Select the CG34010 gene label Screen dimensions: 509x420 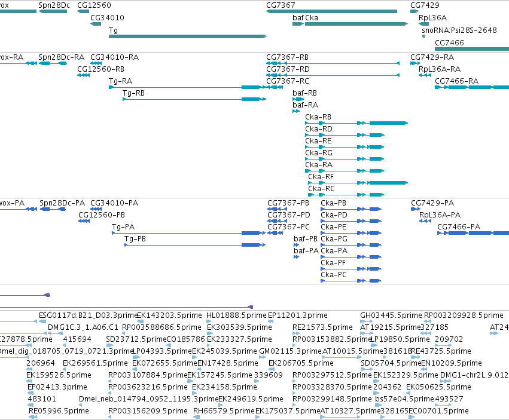pyautogui.click(x=107, y=17)
